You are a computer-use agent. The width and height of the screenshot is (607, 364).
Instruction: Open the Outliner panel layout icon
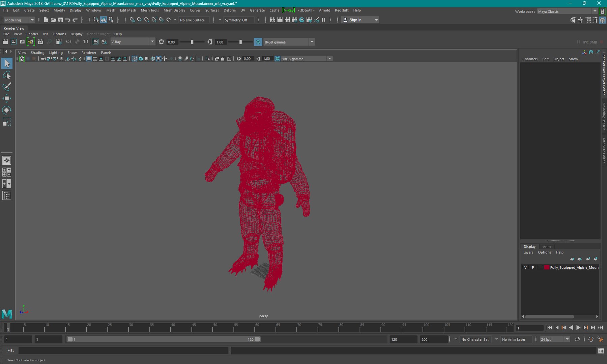tap(7, 195)
